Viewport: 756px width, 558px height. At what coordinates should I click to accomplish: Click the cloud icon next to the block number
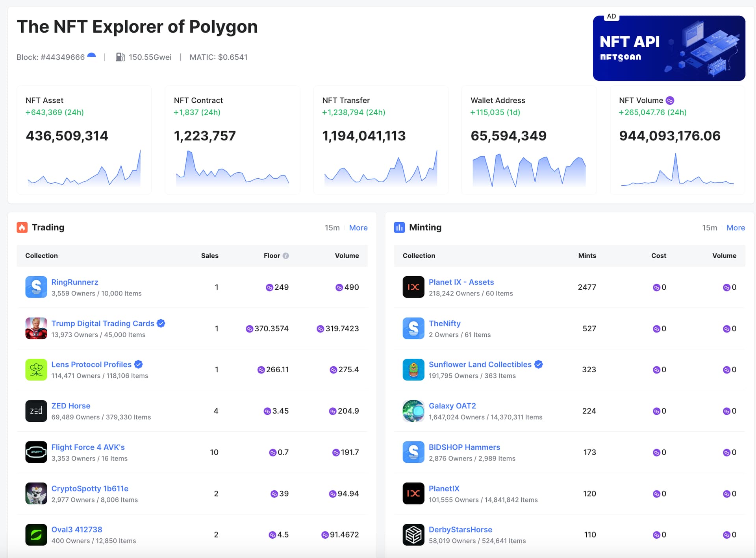click(x=92, y=55)
